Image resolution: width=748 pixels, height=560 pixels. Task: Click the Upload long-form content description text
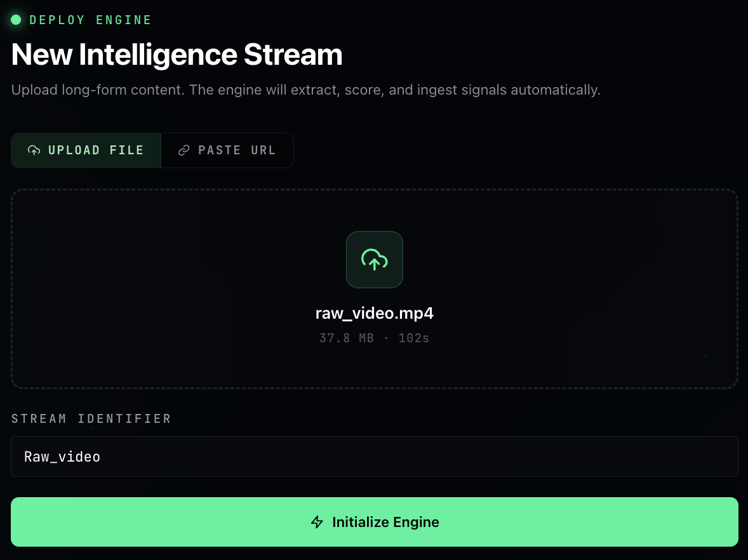[306, 90]
